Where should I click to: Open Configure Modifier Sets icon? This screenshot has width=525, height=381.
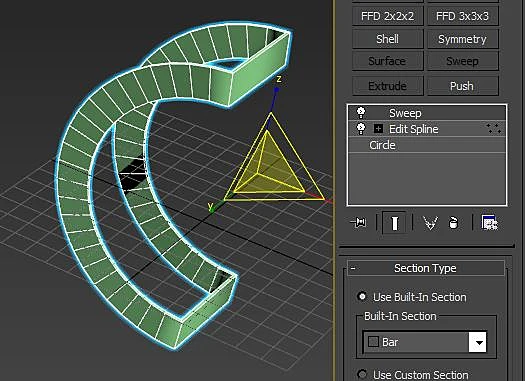[x=490, y=222]
